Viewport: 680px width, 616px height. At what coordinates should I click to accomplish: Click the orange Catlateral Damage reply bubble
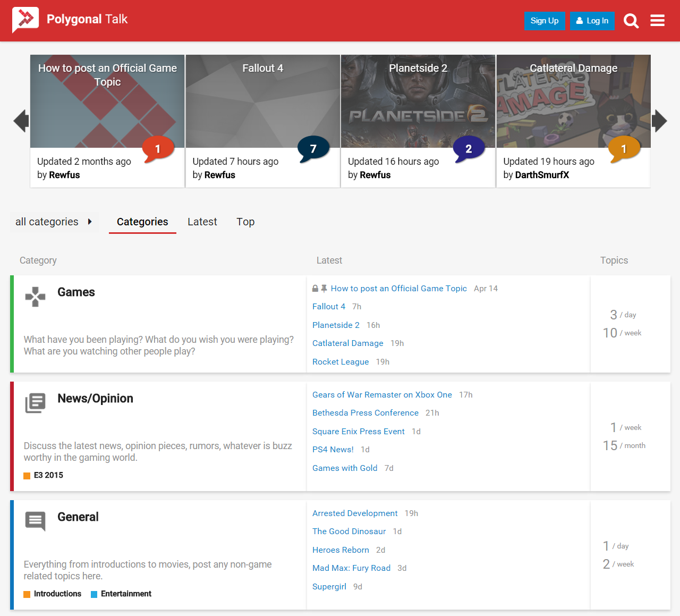pos(624,149)
